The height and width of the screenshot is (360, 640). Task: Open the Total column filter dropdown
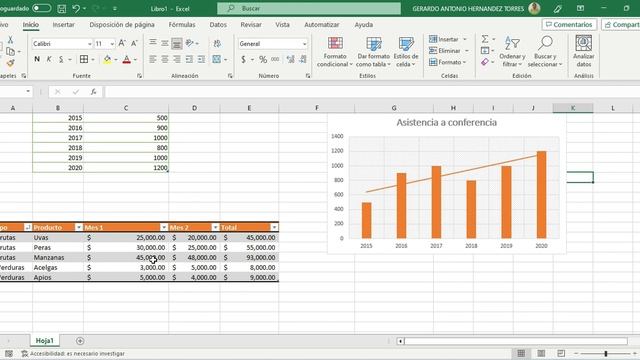tap(274, 227)
